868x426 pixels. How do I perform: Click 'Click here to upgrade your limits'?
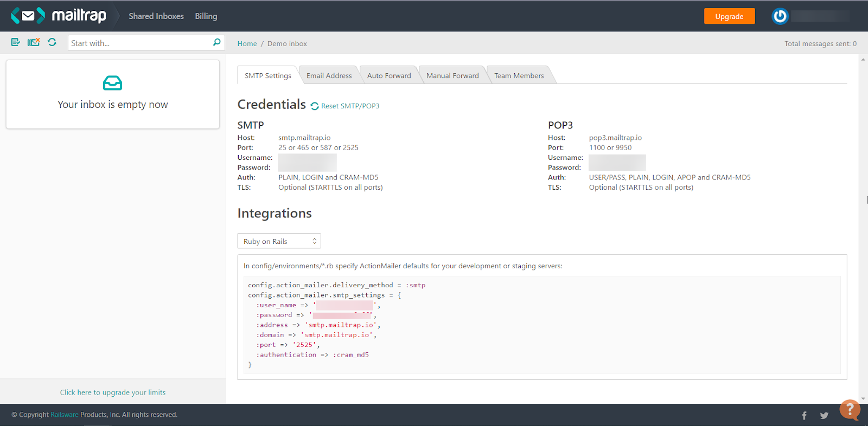pyautogui.click(x=113, y=392)
